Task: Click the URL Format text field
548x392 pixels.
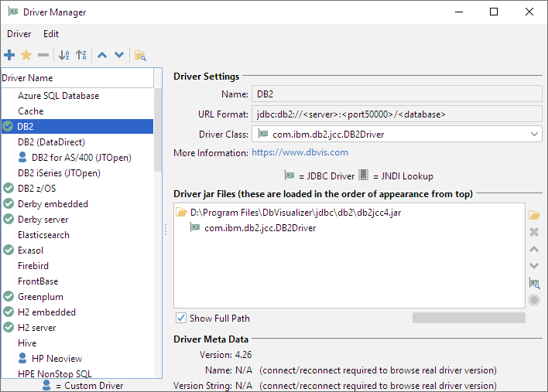Action: pos(396,114)
